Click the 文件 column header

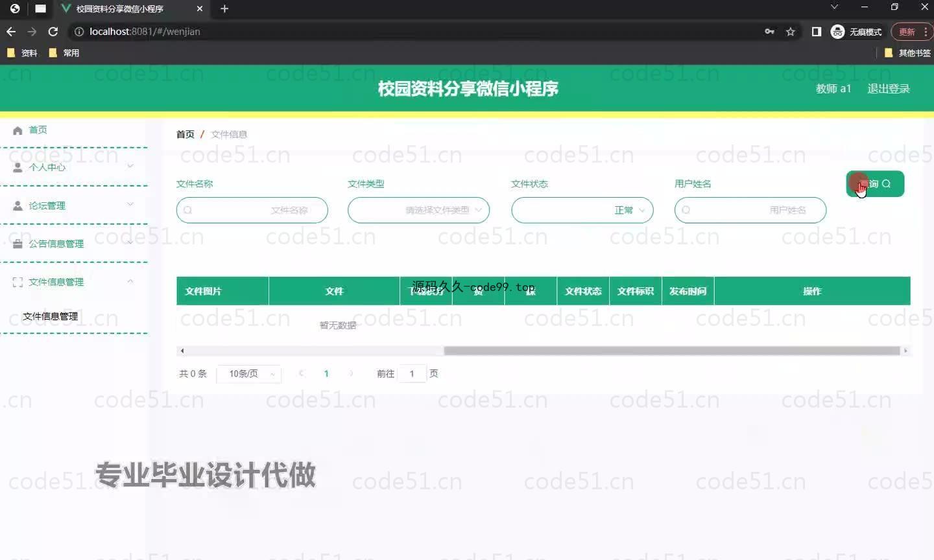[x=334, y=291]
